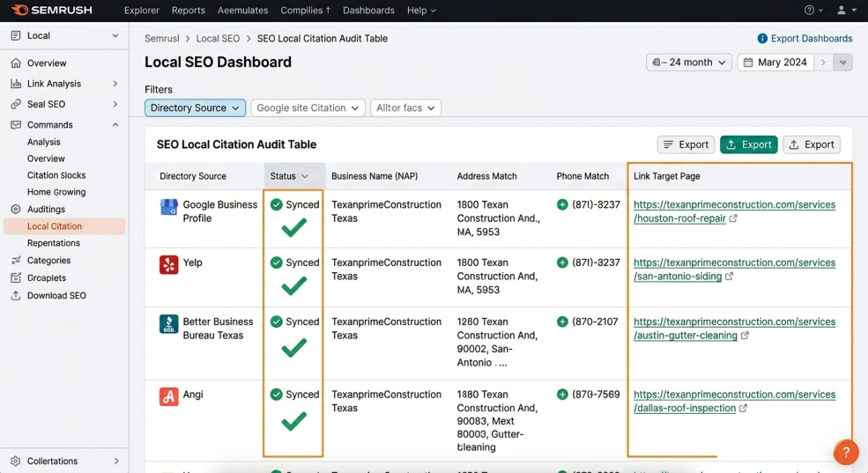Open the Dashboards menu
The image size is (868, 473).
[368, 10]
